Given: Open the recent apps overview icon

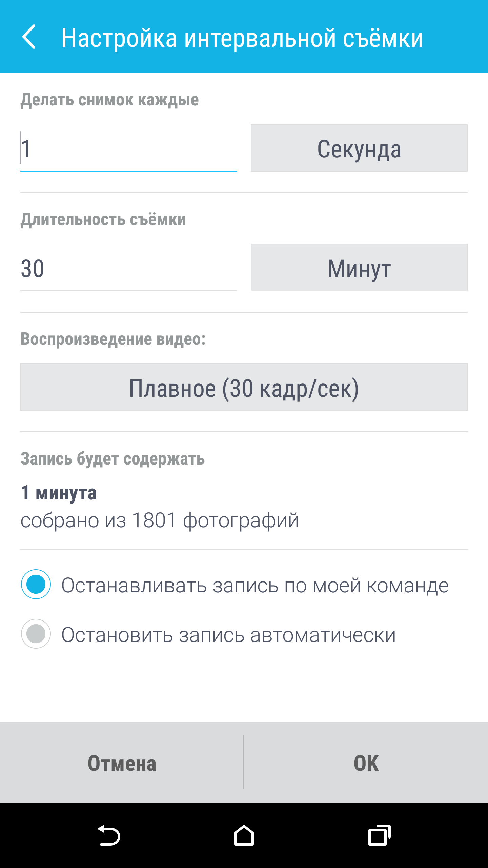Looking at the screenshot, I should pyautogui.click(x=379, y=835).
